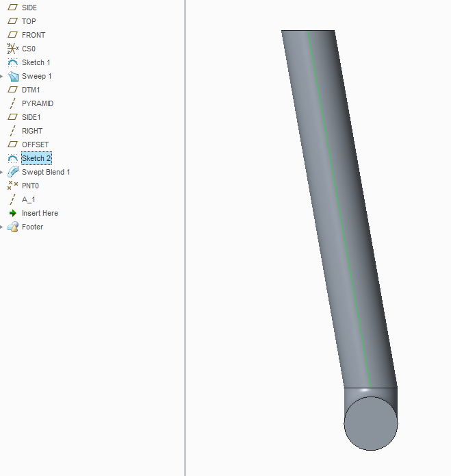The width and height of the screenshot is (451, 476).
Task: Select RIGHT in the model tree
Action: click(32, 131)
